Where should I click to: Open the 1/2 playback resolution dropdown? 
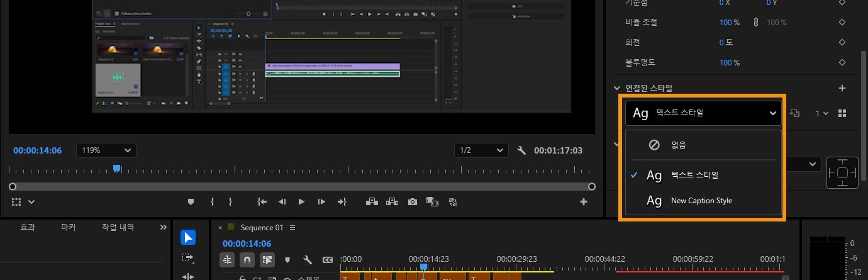click(482, 150)
